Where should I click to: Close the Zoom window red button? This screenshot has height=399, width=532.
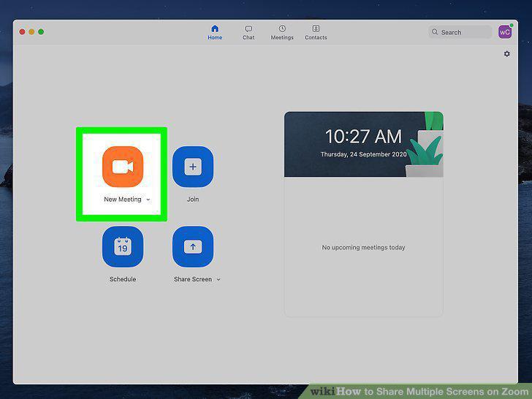click(x=22, y=32)
